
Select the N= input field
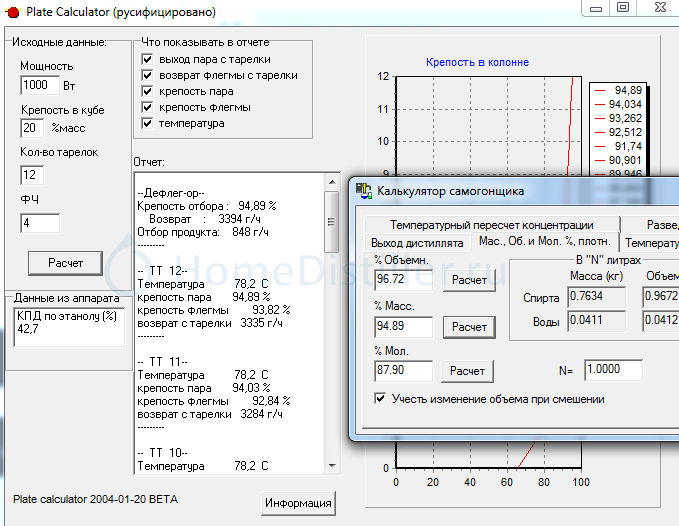pyautogui.click(x=612, y=370)
